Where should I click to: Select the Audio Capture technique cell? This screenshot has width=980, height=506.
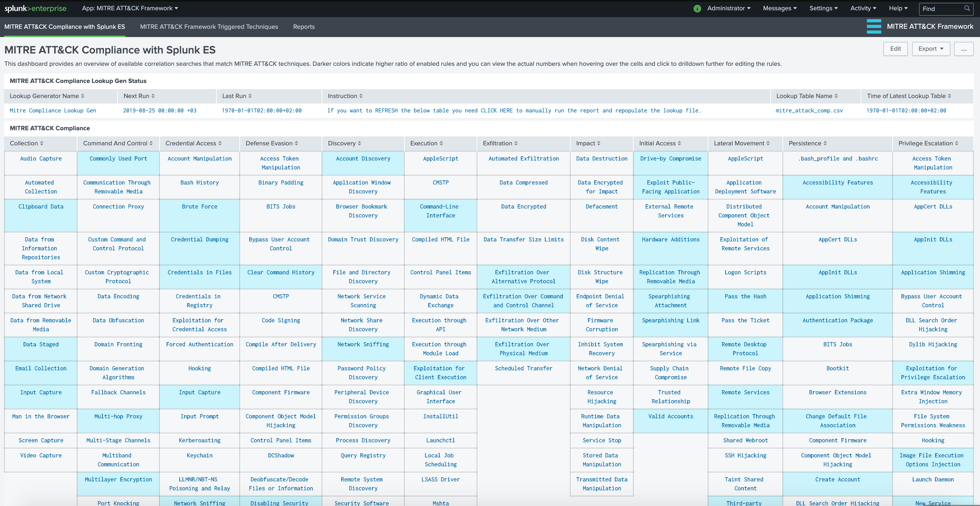[x=41, y=163]
